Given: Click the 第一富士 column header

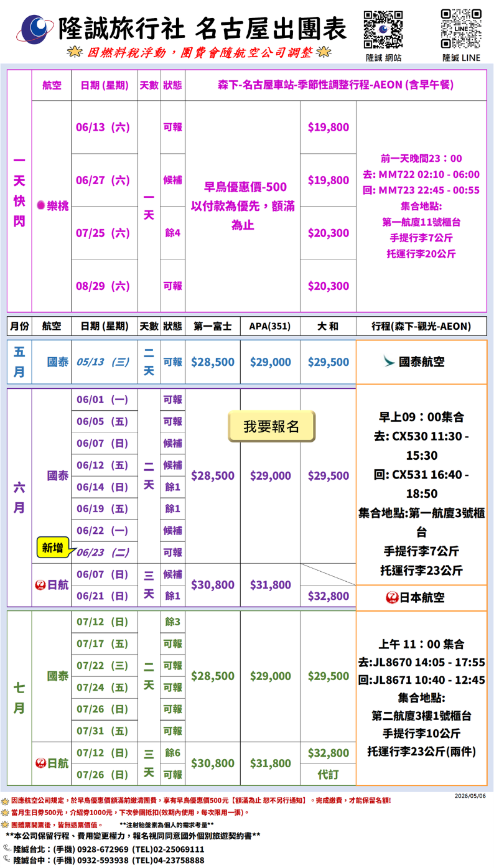Looking at the screenshot, I should (x=213, y=326).
